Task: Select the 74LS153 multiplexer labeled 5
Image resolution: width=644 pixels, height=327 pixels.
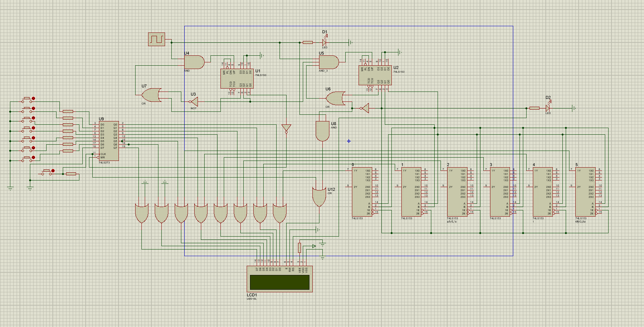Action: pos(585,192)
